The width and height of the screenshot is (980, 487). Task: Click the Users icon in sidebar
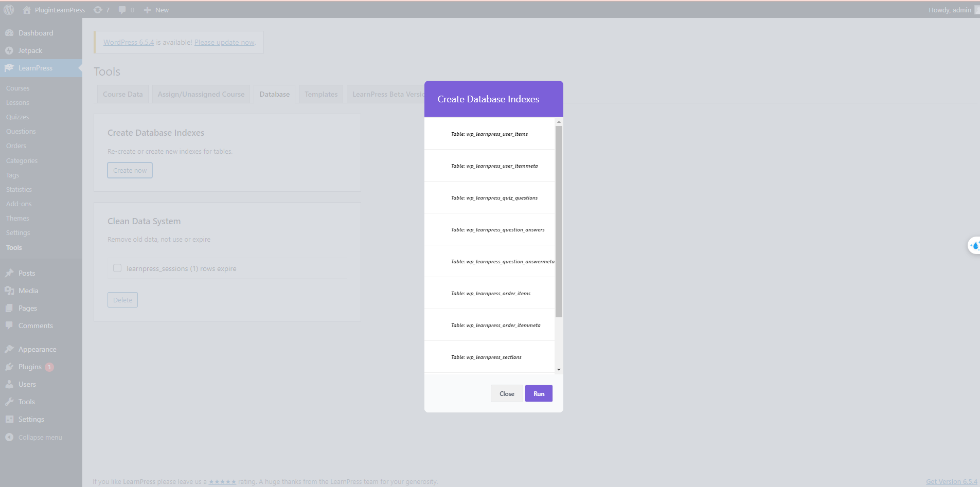[x=9, y=384]
